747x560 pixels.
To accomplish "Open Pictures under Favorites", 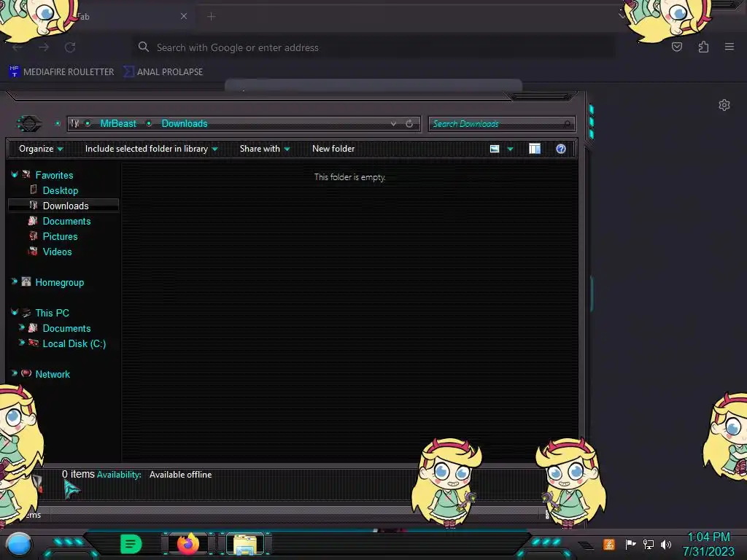I will click(60, 236).
